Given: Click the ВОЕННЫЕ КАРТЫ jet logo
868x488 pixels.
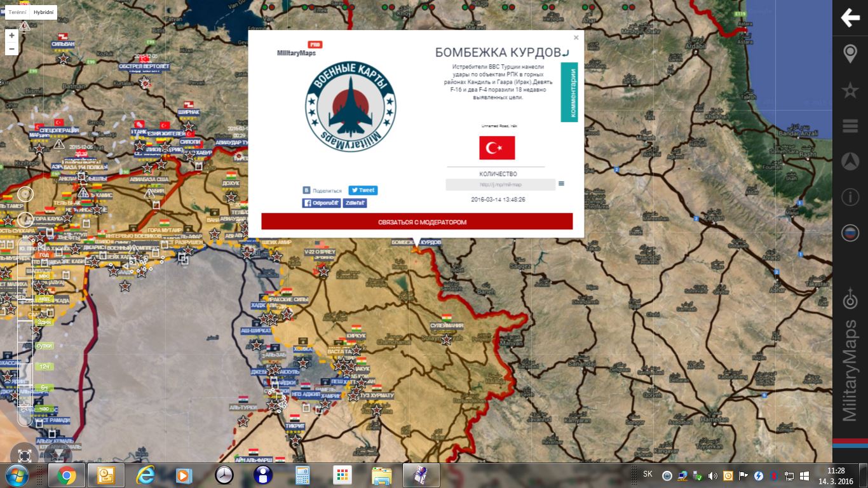Looking at the screenshot, I should pos(350,106).
